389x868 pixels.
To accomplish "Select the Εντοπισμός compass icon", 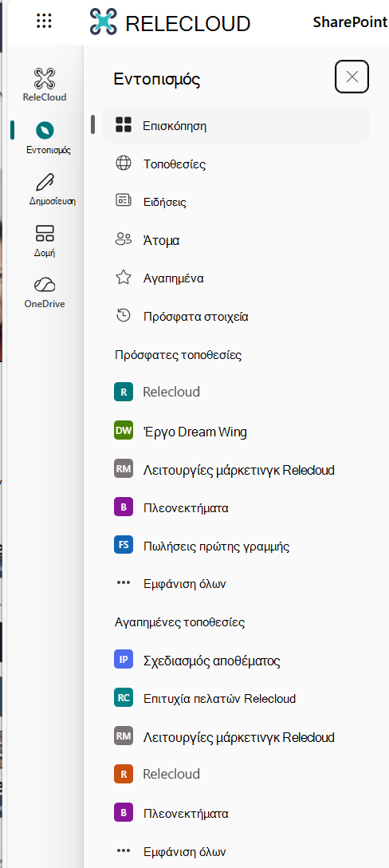I will pyautogui.click(x=45, y=131).
